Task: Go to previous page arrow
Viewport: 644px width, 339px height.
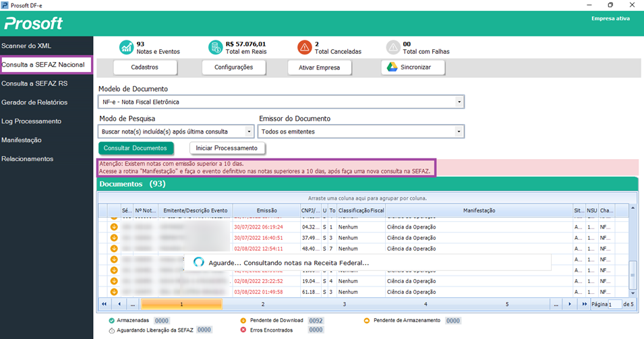Action: tap(119, 304)
